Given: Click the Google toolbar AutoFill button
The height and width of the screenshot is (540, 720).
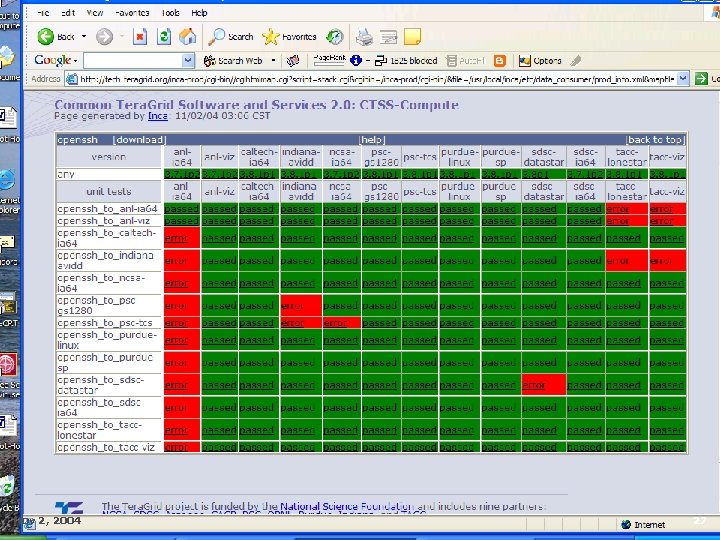Looking at the screenshot, I should [466, 61].
